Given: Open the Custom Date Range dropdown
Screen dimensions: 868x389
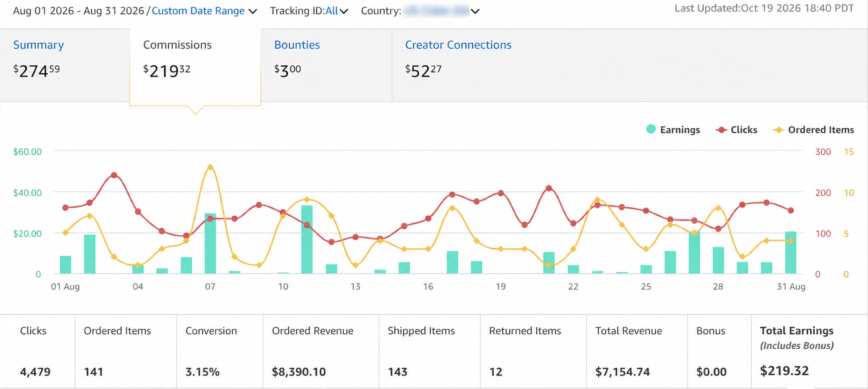Looking at the screenshot, I should tap(204, 11).
